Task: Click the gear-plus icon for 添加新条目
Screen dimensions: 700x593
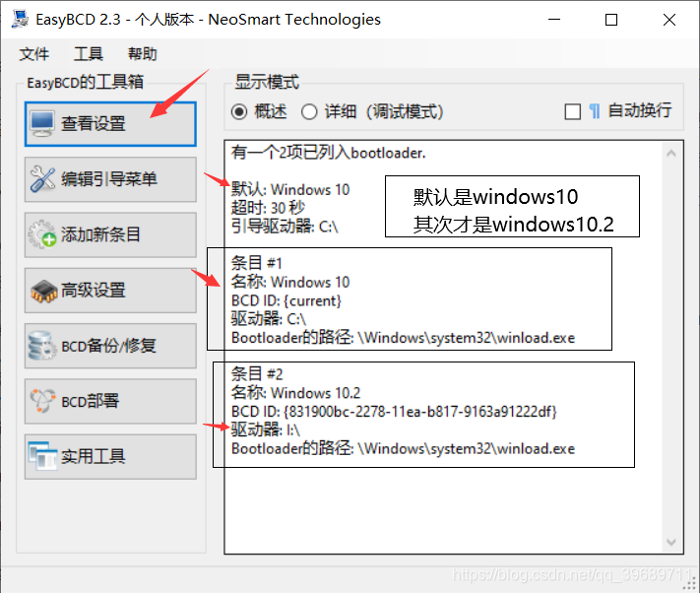Action: pyautogui.click(x=42, y=234)
